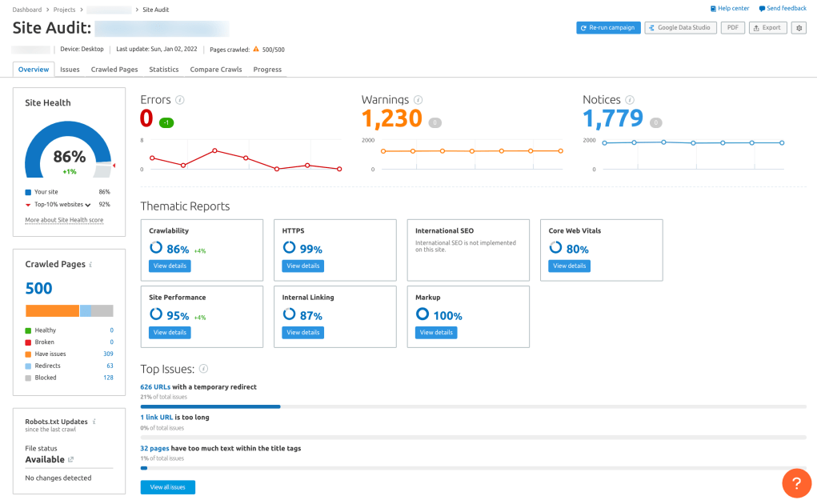Switch to the Issues tab
Viewport: 817px width, 504px height.
point(70,69)
